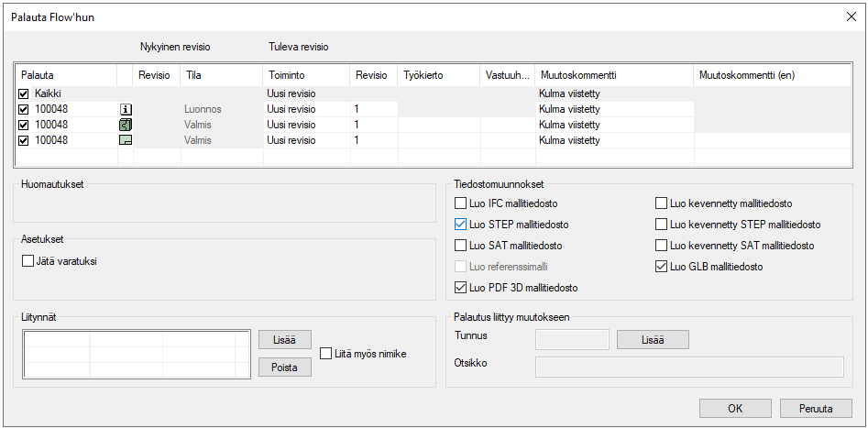Click the info icon in the Luonnos row
This screenshot has width=868, height=428.
click(126, 109)
